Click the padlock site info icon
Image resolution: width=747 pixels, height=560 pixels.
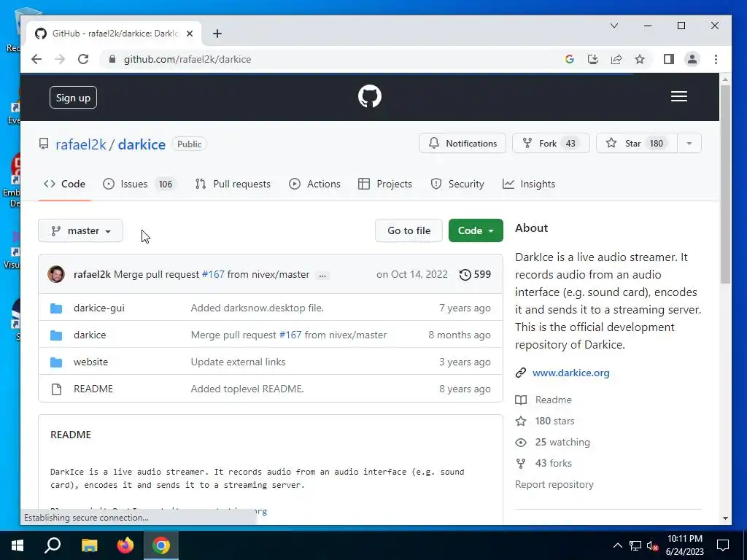pos(112,59)
